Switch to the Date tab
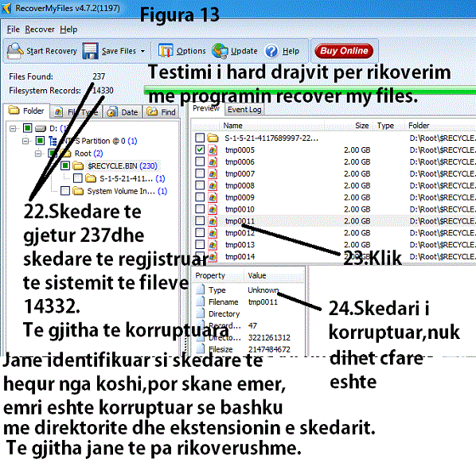Image resolution: width=476 pixels, height=463 pixels. coord(123,112)
